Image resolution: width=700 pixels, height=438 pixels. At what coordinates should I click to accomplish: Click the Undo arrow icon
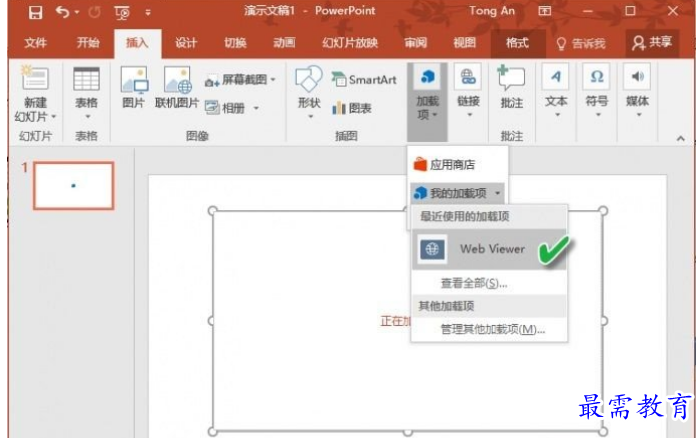pyautogui.click(x=62, y=12)
